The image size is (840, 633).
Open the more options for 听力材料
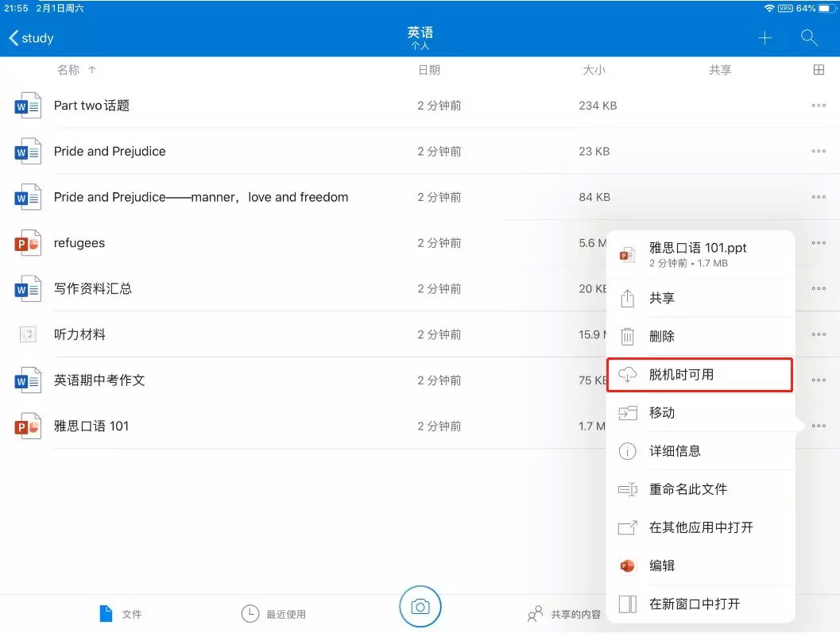(819, 334)
